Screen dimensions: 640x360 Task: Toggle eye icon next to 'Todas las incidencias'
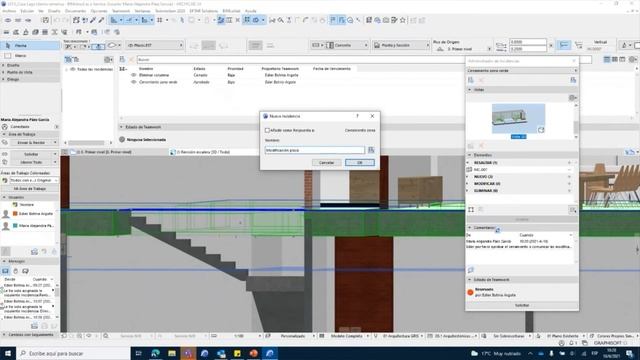click(73, 69)
